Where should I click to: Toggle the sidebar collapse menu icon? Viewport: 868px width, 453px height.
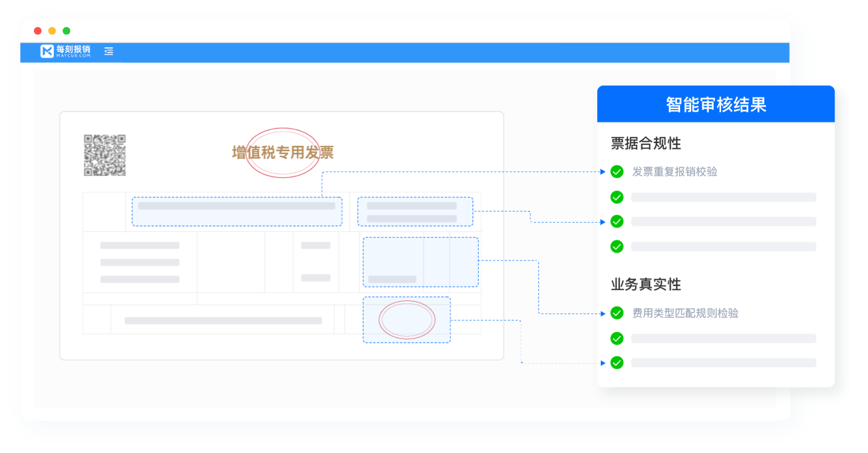pos(109,51)
